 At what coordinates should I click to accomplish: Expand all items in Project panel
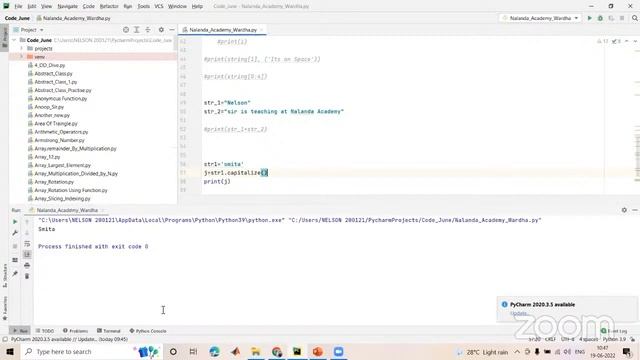click(x=137, y=30)
